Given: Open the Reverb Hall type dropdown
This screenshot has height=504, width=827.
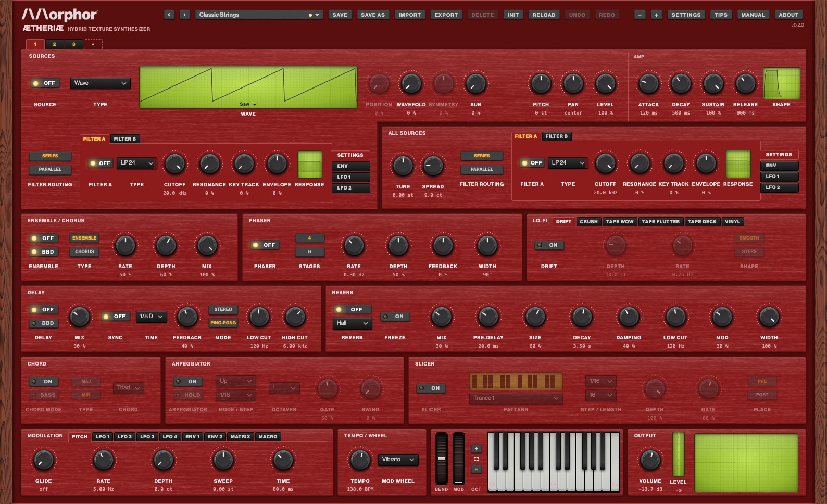Looking at the screenshot, I should click(x=352, y=323).
